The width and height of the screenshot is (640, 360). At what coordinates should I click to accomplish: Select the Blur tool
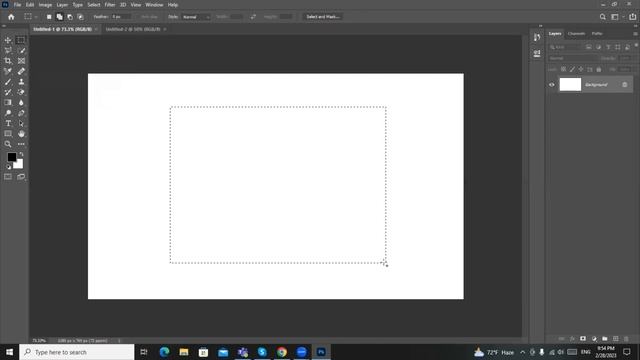coord(21,102)
